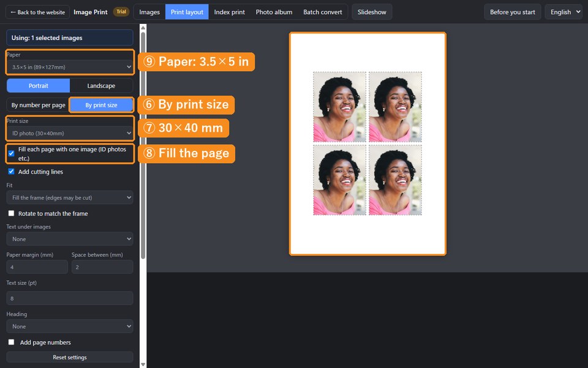The image size is (588, 368).
Task: Click the sidebar scroll up arrow
Action: [x=143, y=28]
